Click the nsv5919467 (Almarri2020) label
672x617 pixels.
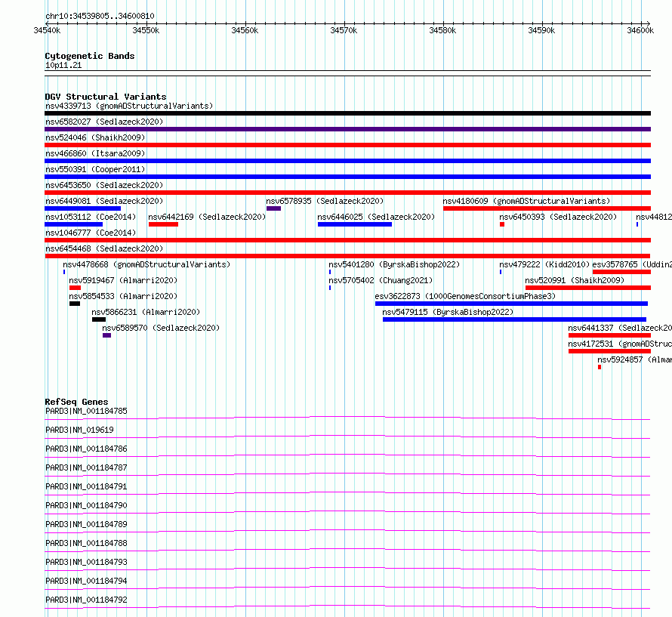(123, 280)
